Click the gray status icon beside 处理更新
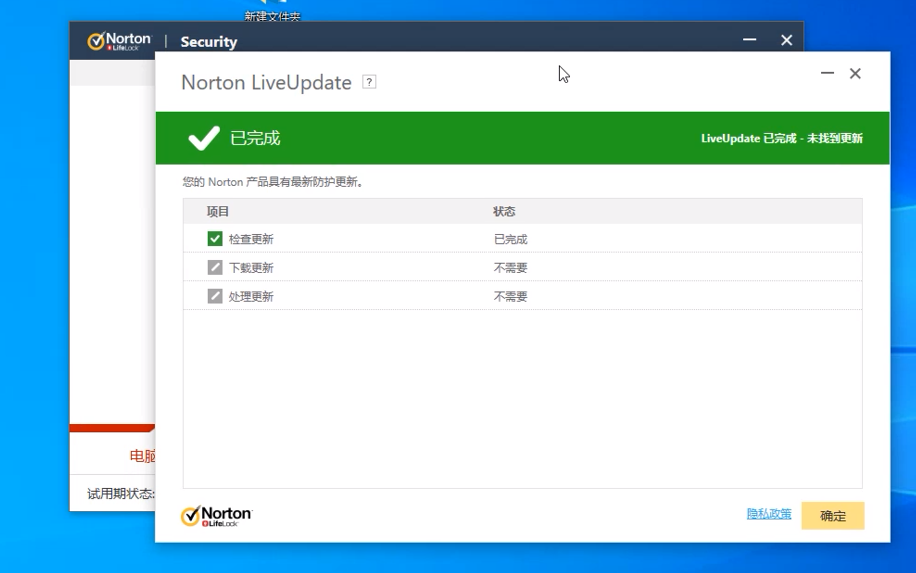 [215, 296]
